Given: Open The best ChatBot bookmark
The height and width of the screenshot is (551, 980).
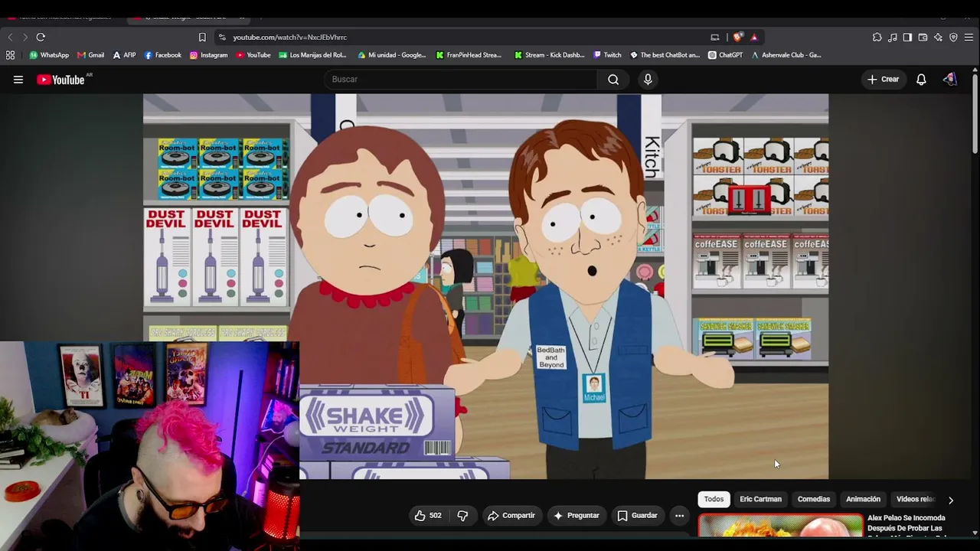Looking at the screenshot, I should coord(665,55).
